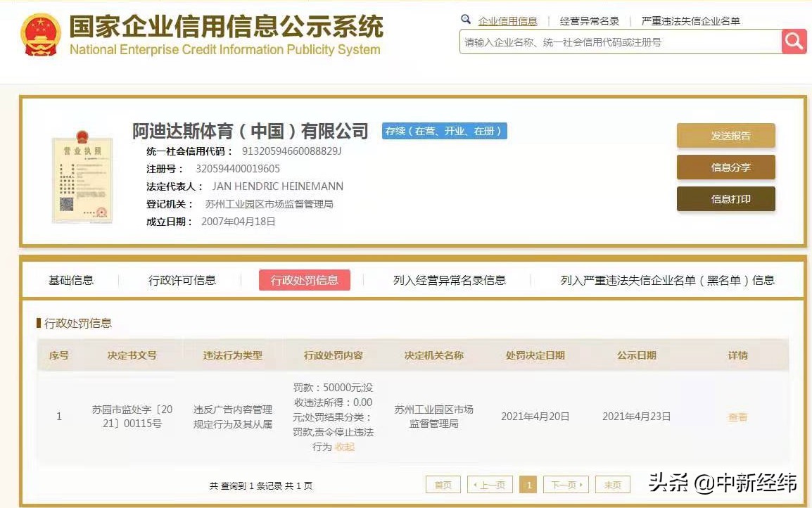Select the 严重违法失信企业名单 search category

coord(690,21)
